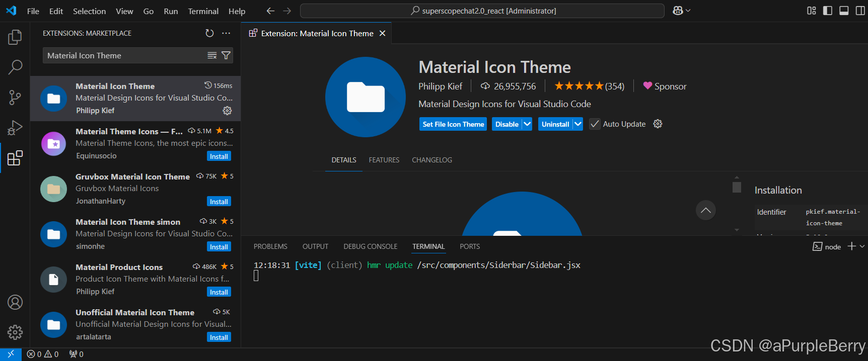Open the Selection menu
The height and width of the screenshot is (361, 868).
[x=89, y=11]
